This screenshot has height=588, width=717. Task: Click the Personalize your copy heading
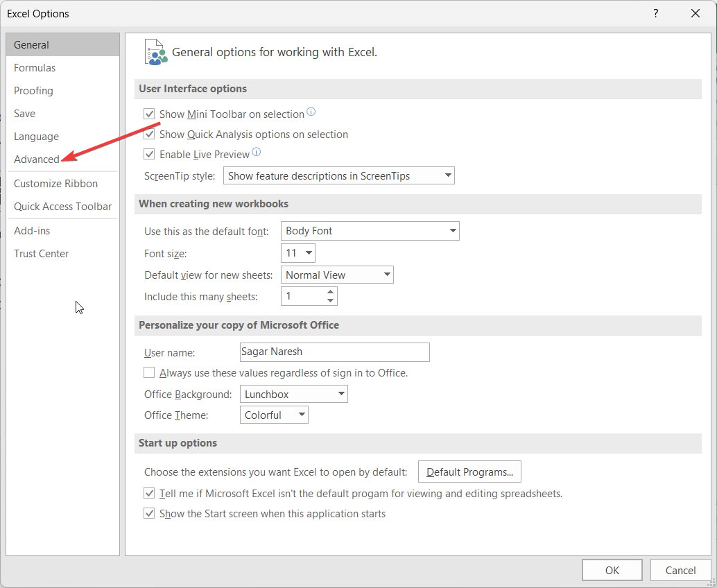[239, 325]
